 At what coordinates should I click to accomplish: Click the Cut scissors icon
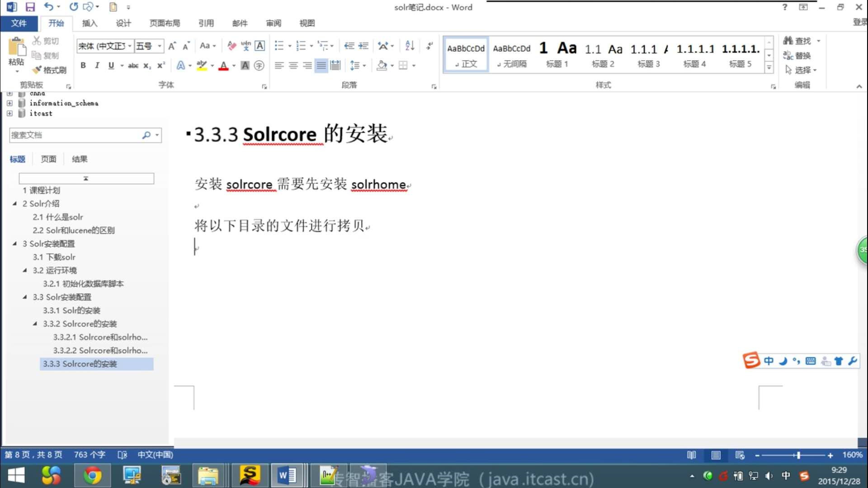pos(46,41)
